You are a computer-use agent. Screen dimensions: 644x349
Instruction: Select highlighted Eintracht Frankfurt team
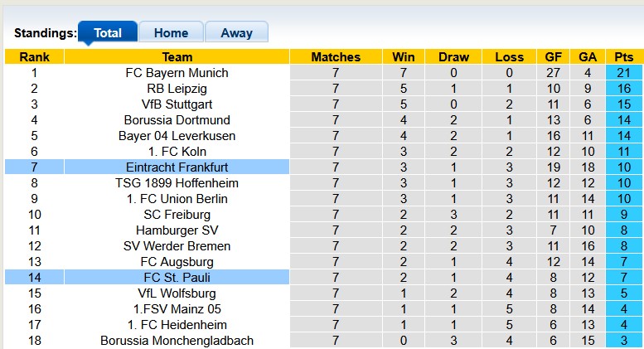(x=177, y=167)
